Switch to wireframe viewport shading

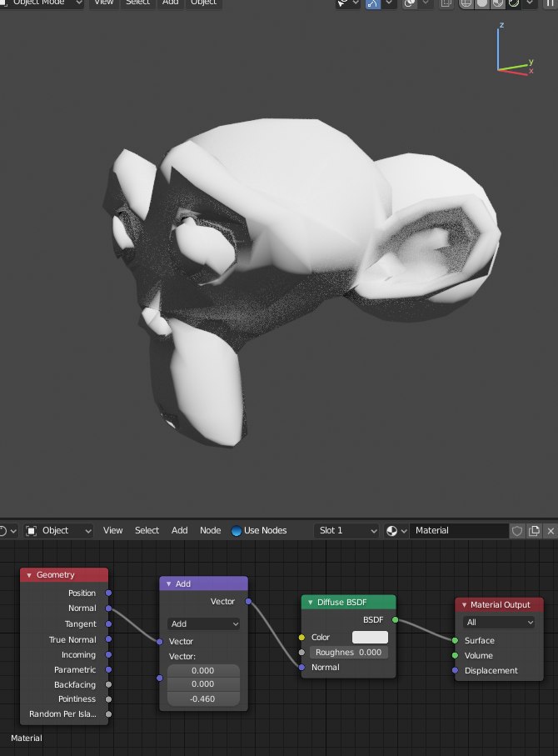[466, 3]
